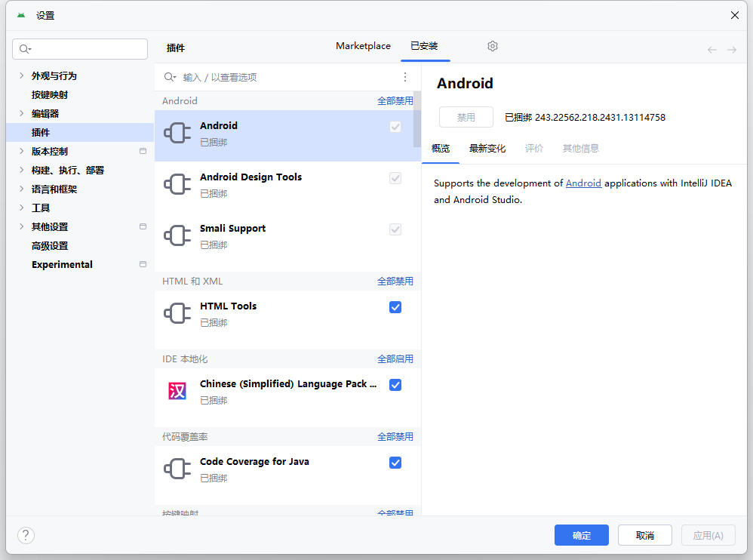Image resolution: width=753 pixels, height=560 pixels.
Task: Click 全部禁用 for 代码覆盖率 group
Action: tap(395, 437)
